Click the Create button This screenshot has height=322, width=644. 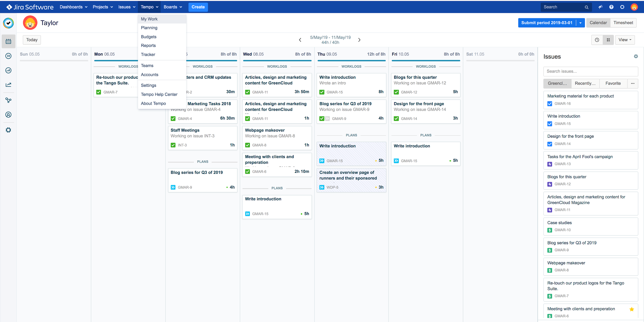pyautogui.click(x=198, y=7)
